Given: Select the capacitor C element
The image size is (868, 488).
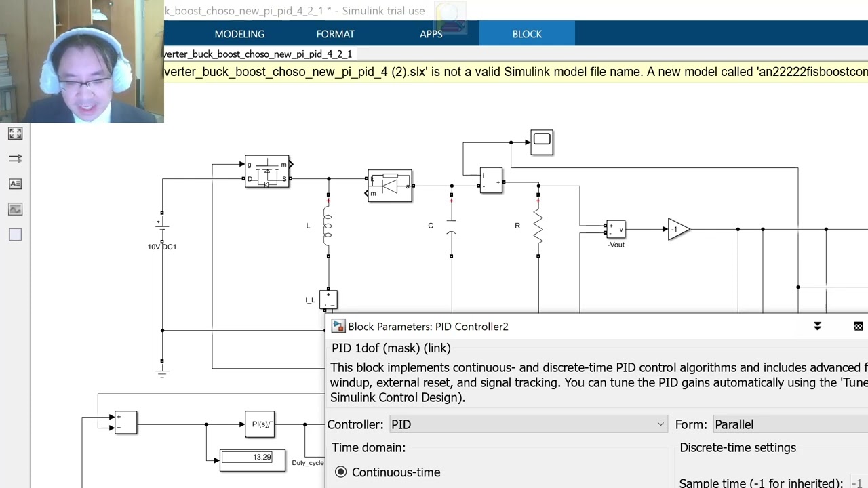Looking at the screenshot, I should [x=451, y=226].
